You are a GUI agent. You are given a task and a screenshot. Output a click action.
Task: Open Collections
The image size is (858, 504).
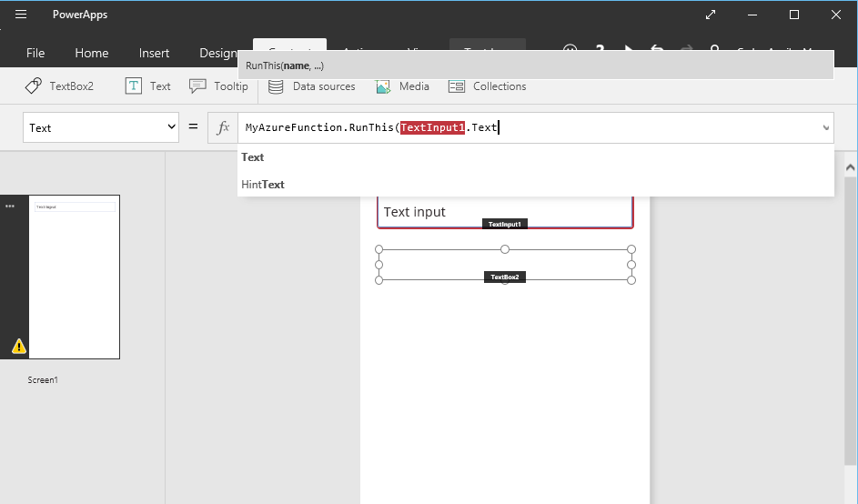pyautogui.click(x=487, y=86)
